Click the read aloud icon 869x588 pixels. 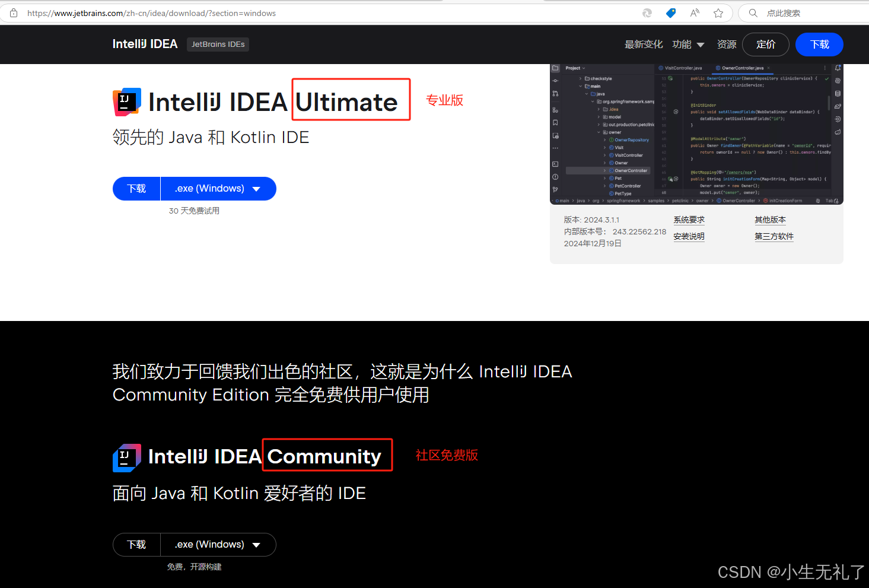(x=695, y=13)
